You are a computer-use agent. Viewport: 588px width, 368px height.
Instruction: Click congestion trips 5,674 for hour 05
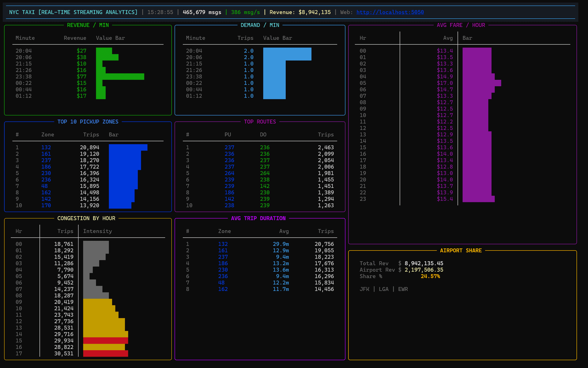pos(66,276)
